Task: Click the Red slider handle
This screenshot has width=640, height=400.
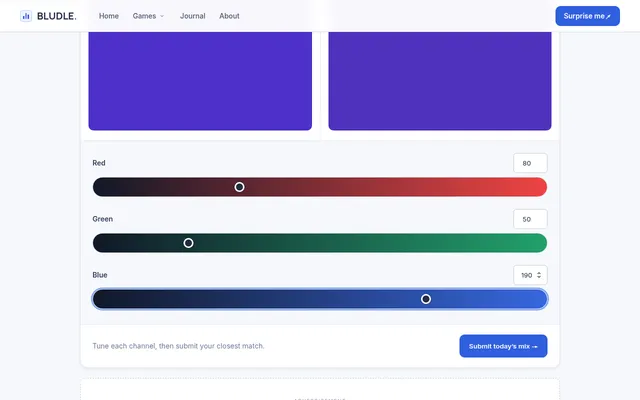Action: point(240,187)
